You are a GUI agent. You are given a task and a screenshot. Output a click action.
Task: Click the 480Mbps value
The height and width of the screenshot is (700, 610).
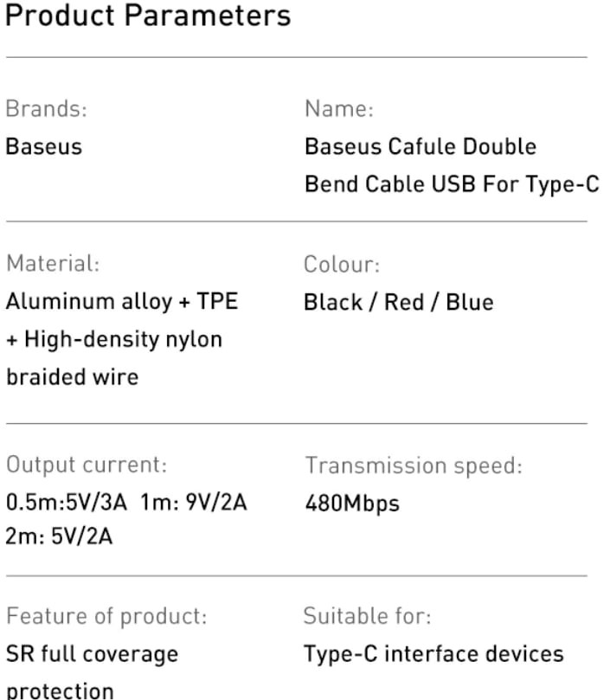pyautogui.click(x=352, y=504)
